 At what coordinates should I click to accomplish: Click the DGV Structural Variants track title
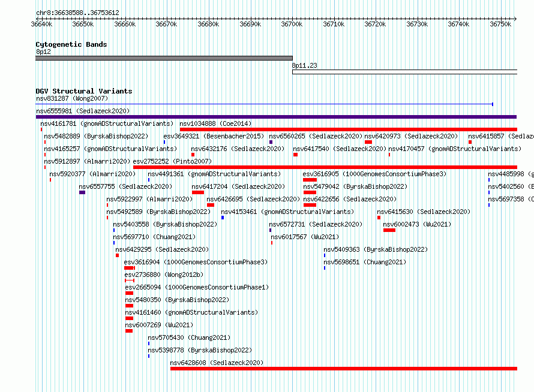click(x=84, y=91)
